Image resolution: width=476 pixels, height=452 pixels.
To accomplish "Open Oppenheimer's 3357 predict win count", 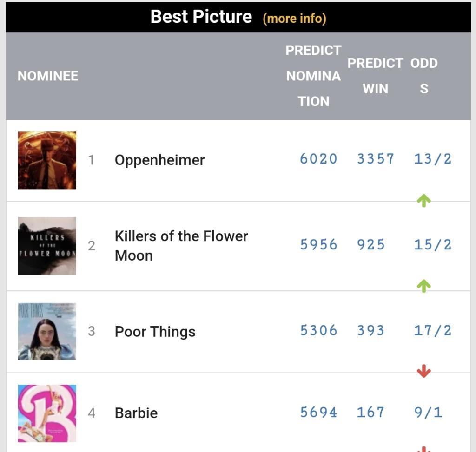I will [x=376, y=159].
